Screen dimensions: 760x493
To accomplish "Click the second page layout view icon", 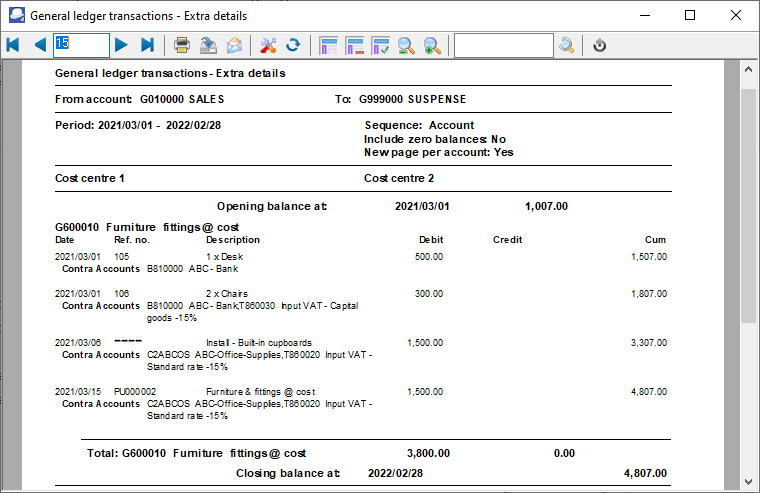I will [354, 45].
